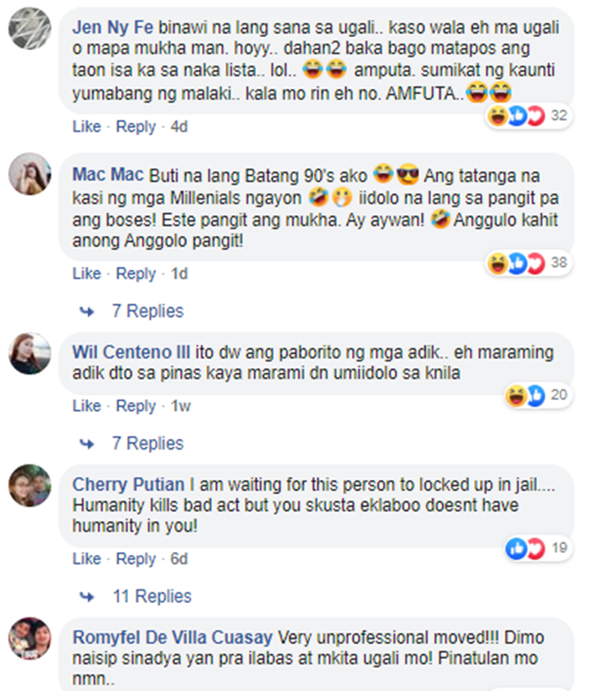
Task: Click the reply arrow icon beside 11 Replies
Action: click(87, 597)
